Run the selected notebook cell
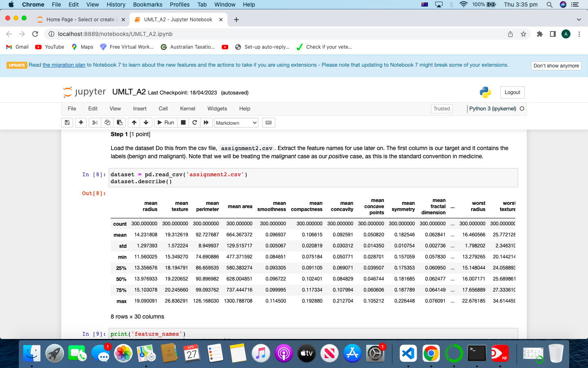This screenshot has width=588, height=368. click(165, 123)
